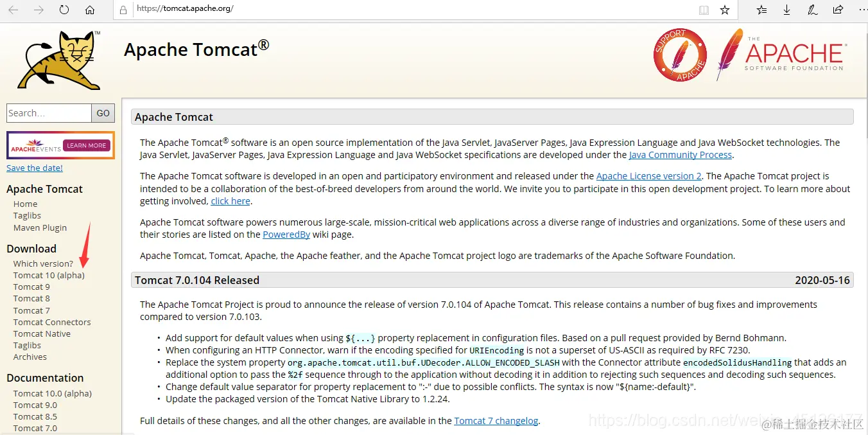Open Tomcat Connectors download link
Viewport: 868px width, 435px height.
coord(52,322)
